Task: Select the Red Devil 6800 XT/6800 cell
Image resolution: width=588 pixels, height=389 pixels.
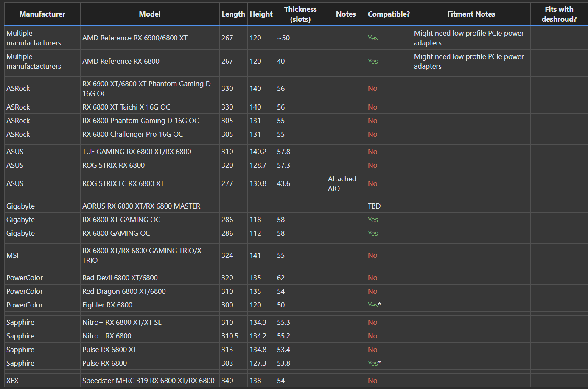Action: 150,278
